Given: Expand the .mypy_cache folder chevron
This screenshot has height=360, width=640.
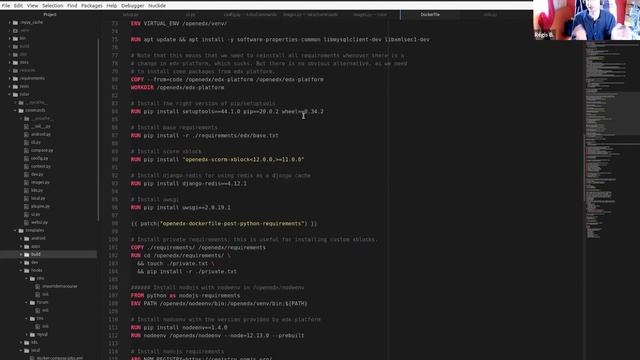Looking at the screenshot, I should click(x=10, y=22).
